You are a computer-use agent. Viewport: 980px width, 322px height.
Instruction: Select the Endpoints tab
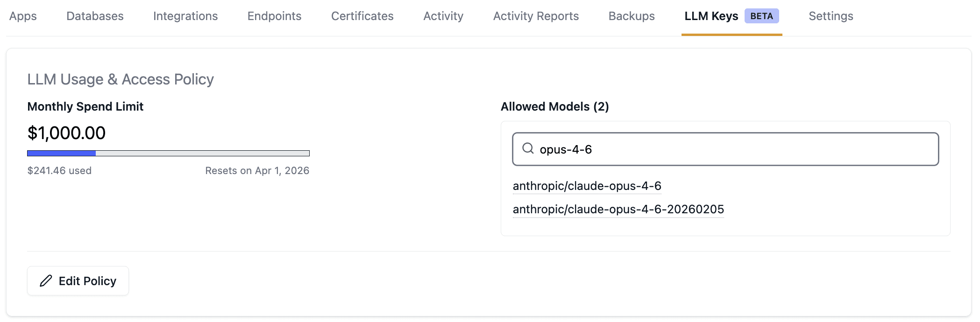(x=274, y=16)
